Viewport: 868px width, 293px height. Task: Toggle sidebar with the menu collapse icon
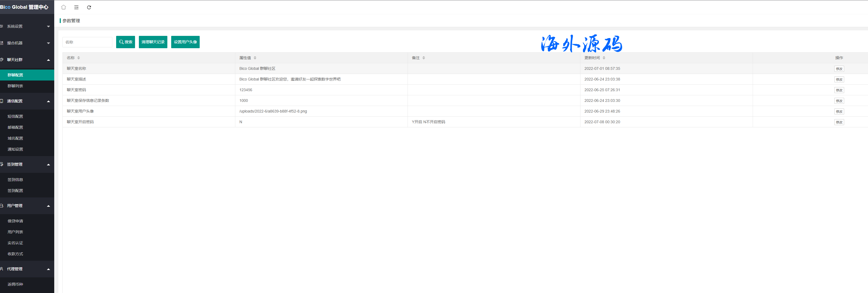click(76, 7)
